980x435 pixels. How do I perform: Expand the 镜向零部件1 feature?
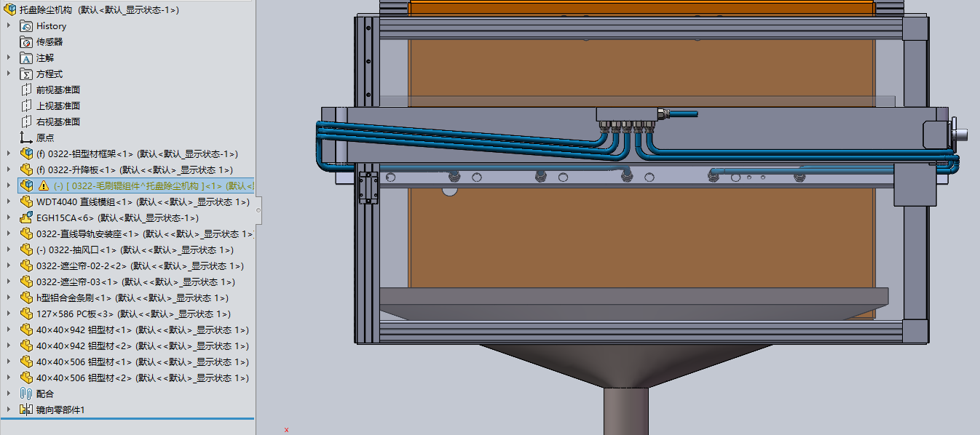(9, 410)
